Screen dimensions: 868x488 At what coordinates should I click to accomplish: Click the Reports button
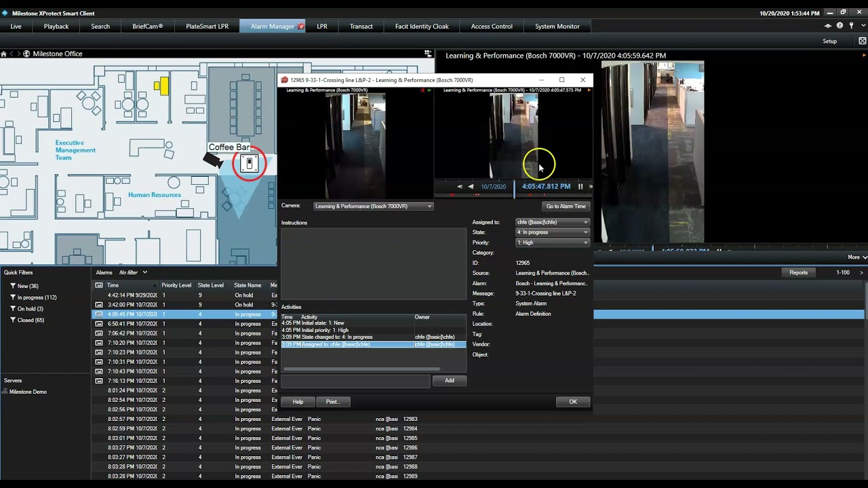pyautogui.click(x=799, y=272)
